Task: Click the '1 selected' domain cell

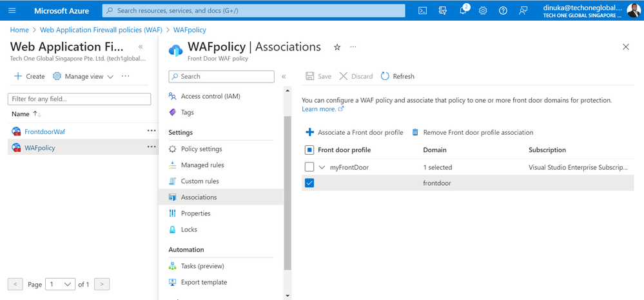Action: point(438,167)
